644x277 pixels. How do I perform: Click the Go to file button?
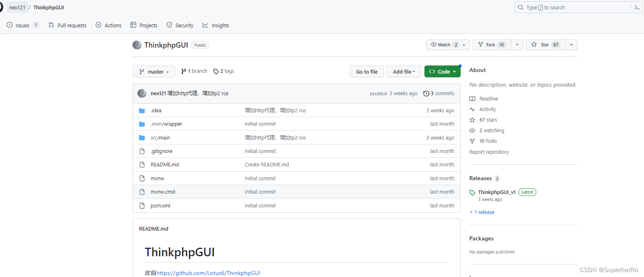click(x=367, y=72)
